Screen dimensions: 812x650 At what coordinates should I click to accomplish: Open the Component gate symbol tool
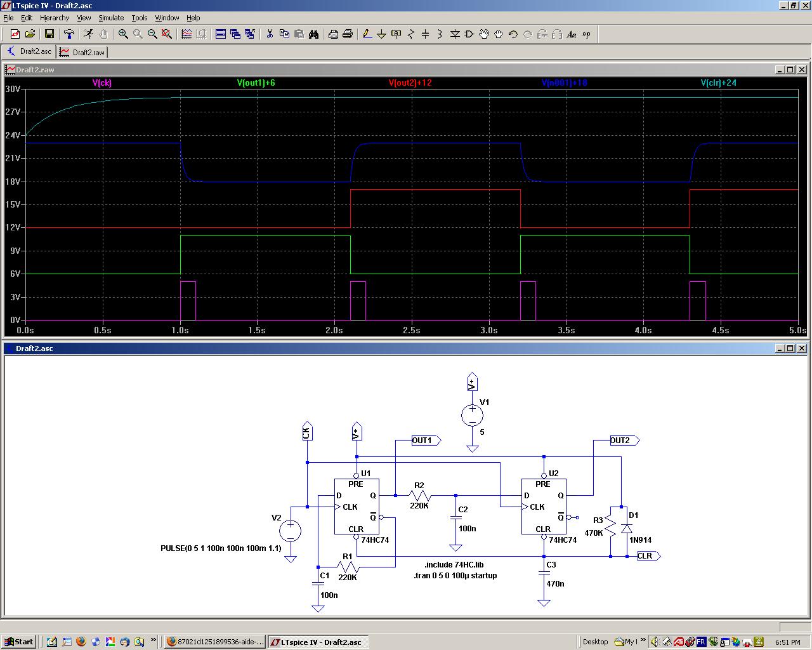469,34
